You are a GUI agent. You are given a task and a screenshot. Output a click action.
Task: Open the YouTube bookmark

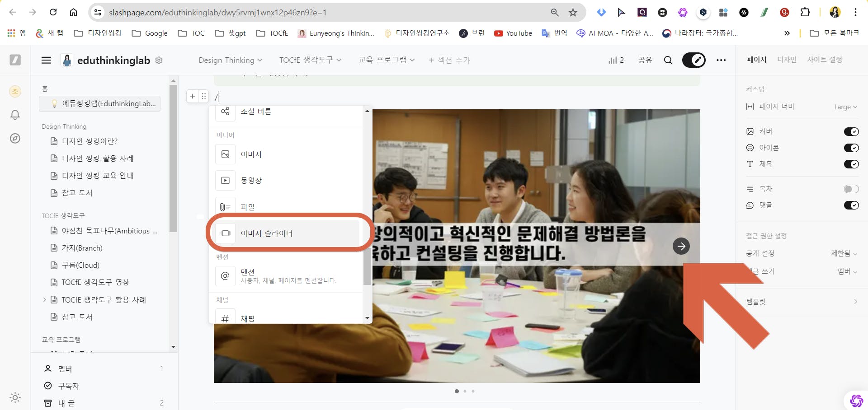[513, 33]
